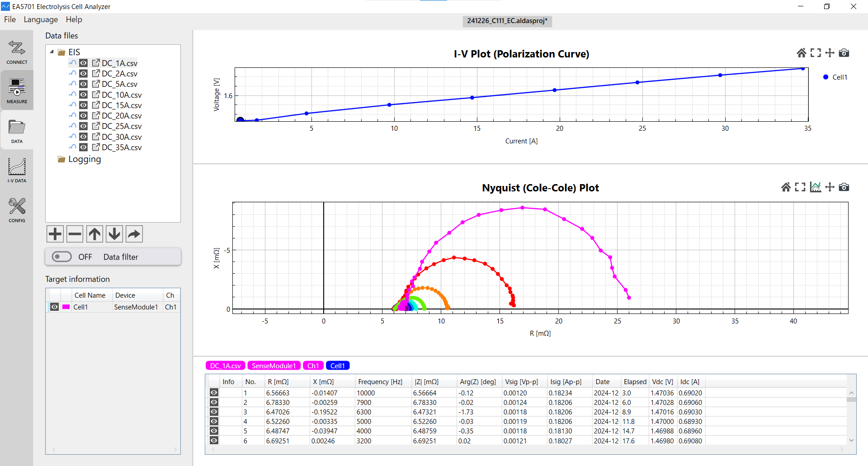Capture Nyquist plot with camera icon

844,187
